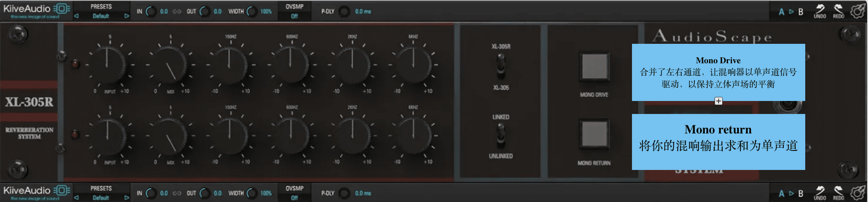Click the upper row INPUT knob

point(108,64)
